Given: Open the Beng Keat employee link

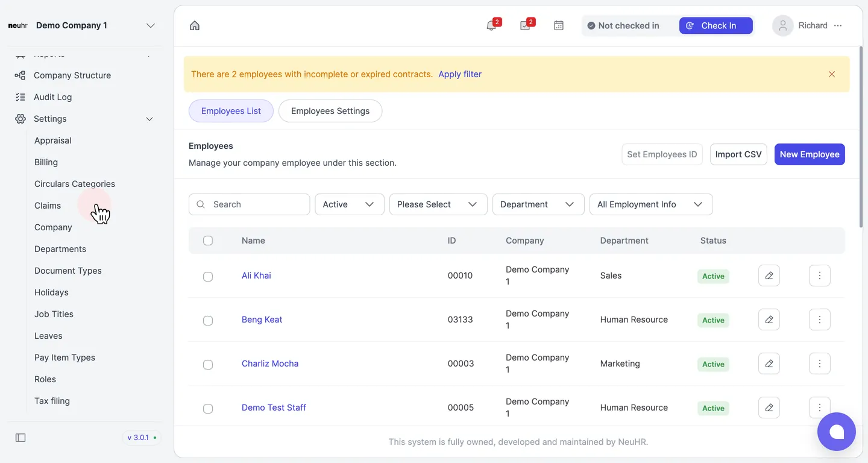Looking at the screenshot, I should tap(262, 320).
